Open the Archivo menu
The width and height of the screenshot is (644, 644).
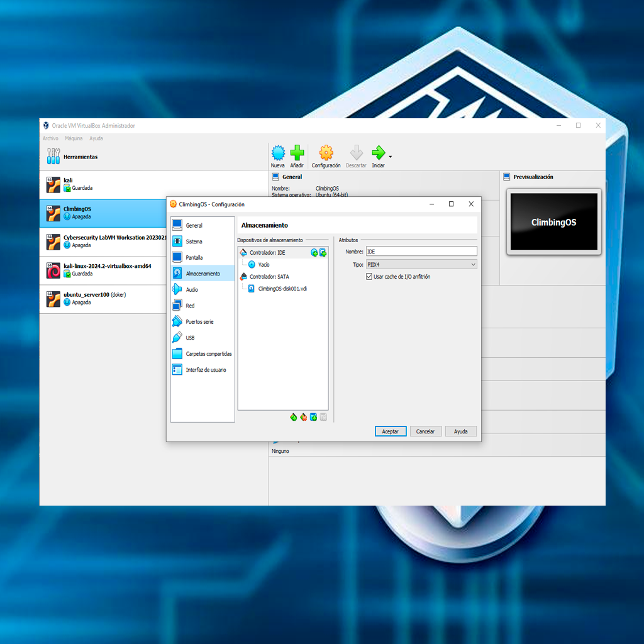[x=50, y=138]
